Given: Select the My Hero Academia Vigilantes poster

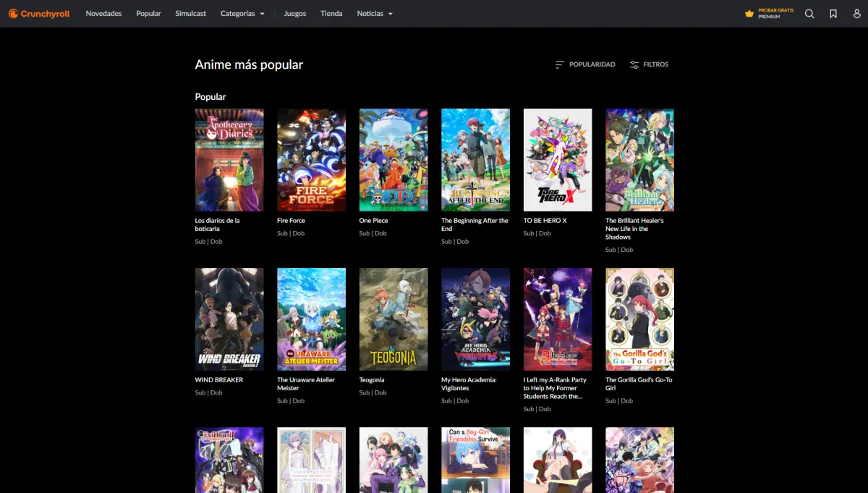Looking at the screenshot, I should [475, 319].
